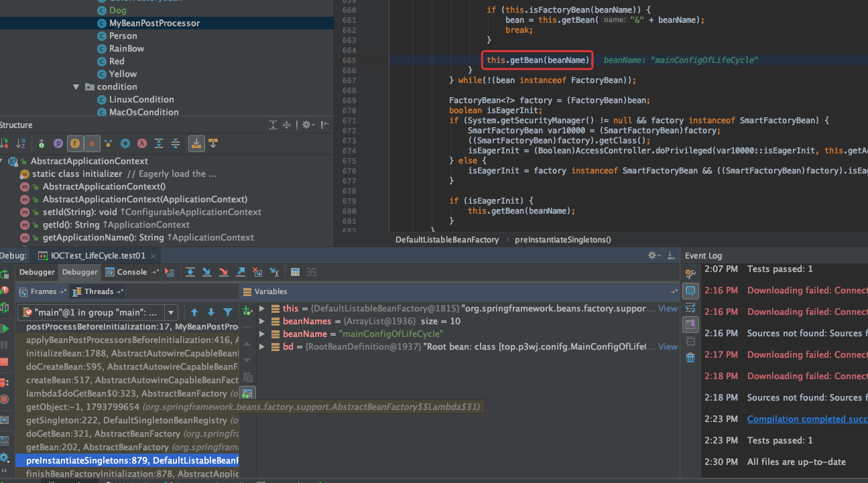
Task: Collapse AbstractApplicationContext node in Structure tree
Action: click(x=1, y=161)
